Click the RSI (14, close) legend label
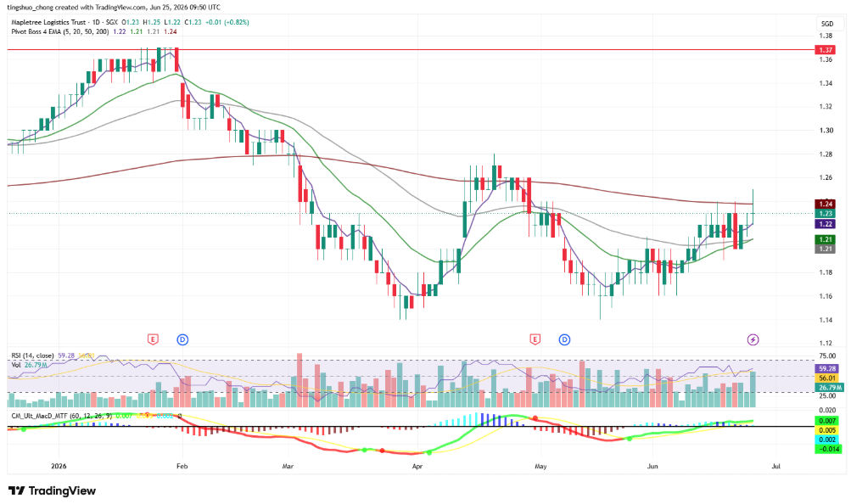This screenshot has width=851, height=504. pos(32,356)
